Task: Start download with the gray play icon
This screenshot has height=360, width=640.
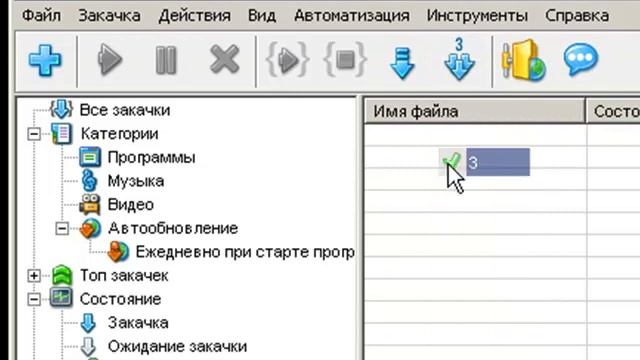Action: coord(109,60)
